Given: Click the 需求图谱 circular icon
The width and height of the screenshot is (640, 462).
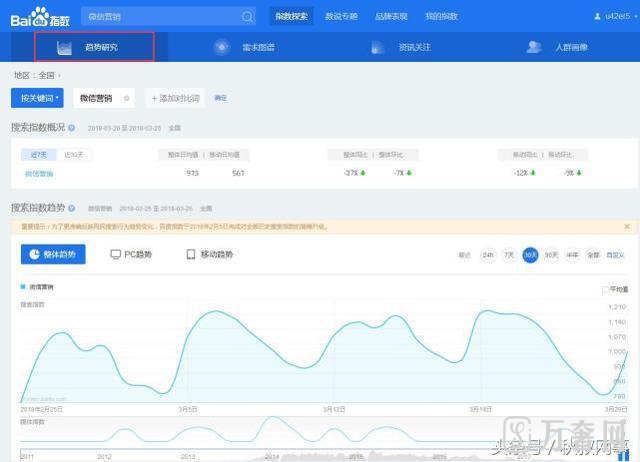Looking at the screenshot, I should click(222, 47).
